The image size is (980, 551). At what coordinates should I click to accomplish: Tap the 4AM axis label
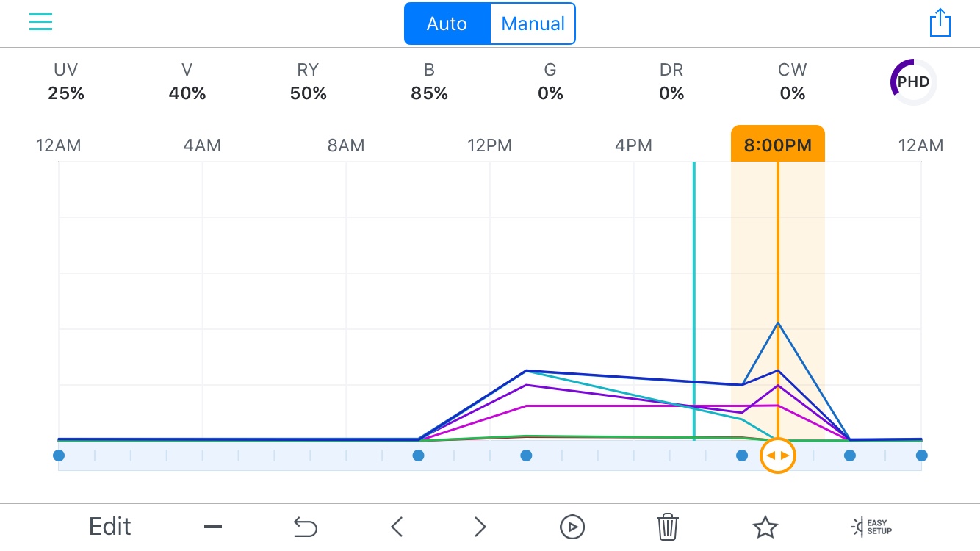tap(202, 145)
